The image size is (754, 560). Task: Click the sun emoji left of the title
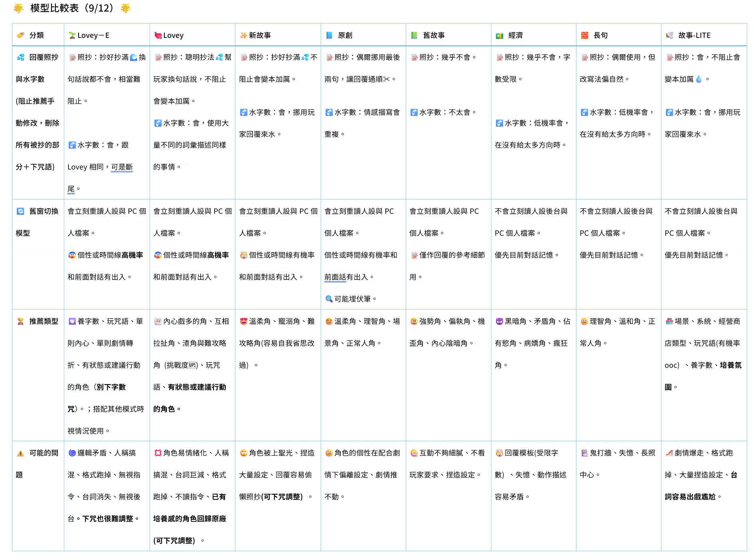tap(18, 8)
